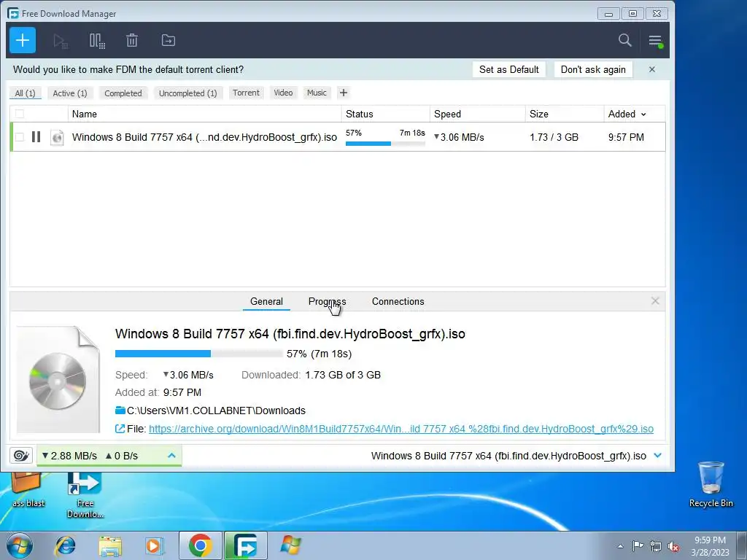The width and height of the screenshot is (747, 560).
Task: Click the details panel file title
Action: [x=290, y=334]
